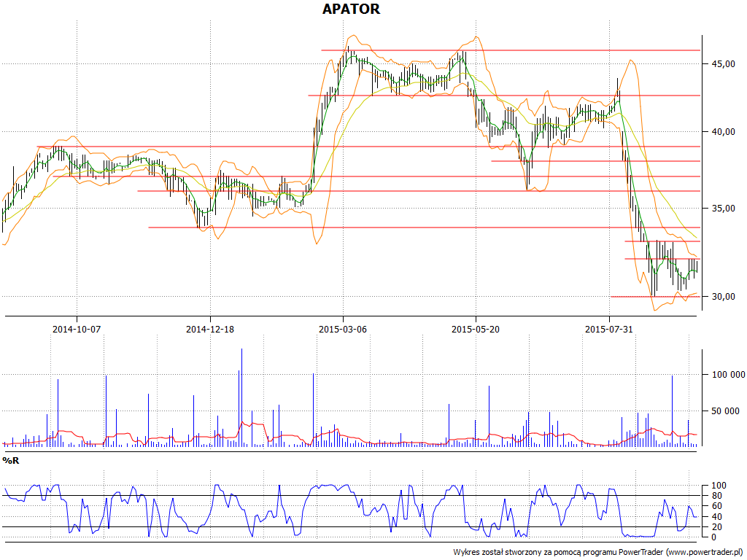
Task: Click the 50 000 volume axis label
Action: pyautogui.click(x=726, y=411)
